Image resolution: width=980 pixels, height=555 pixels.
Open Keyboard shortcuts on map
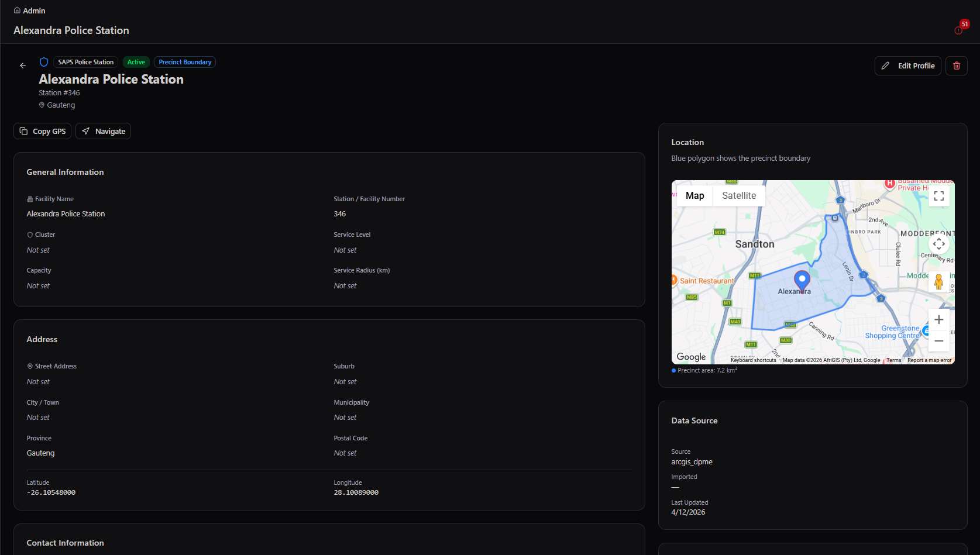coord(753,360)
